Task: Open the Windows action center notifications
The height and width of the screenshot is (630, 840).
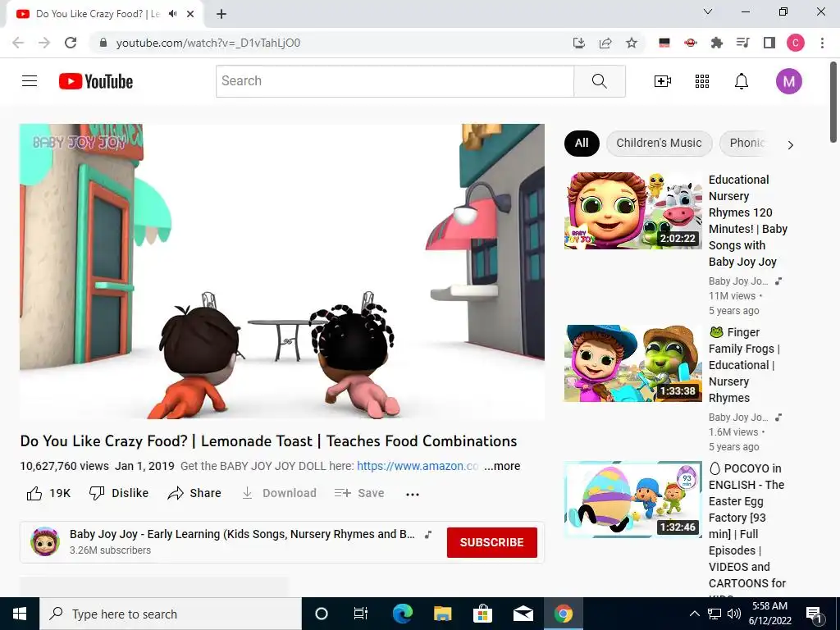Action: pyautogui.click(x=814, y=614)
